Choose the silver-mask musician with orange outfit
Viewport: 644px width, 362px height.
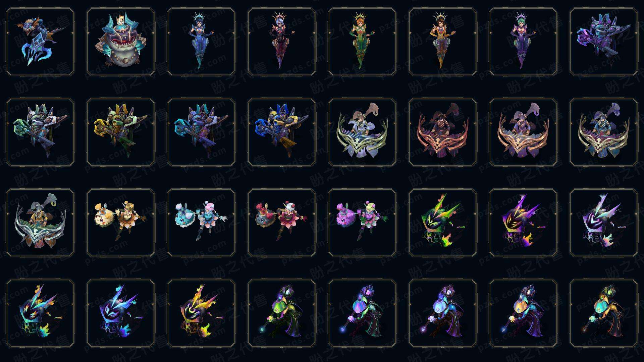(x=40, y=223)
